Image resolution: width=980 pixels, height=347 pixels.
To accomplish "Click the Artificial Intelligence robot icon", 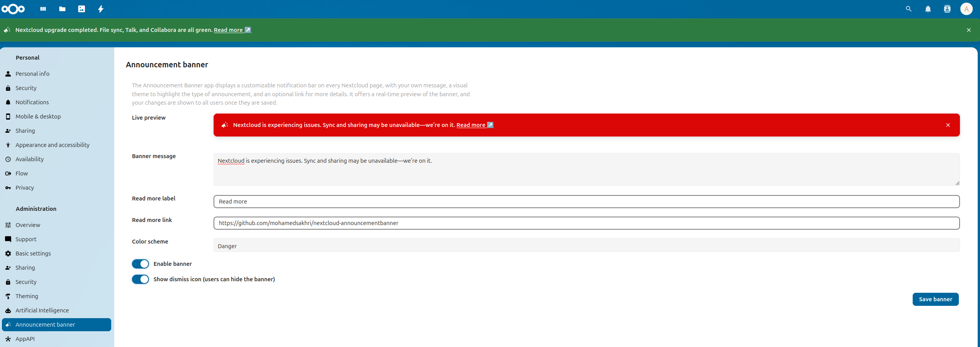I will click(8, 310).
